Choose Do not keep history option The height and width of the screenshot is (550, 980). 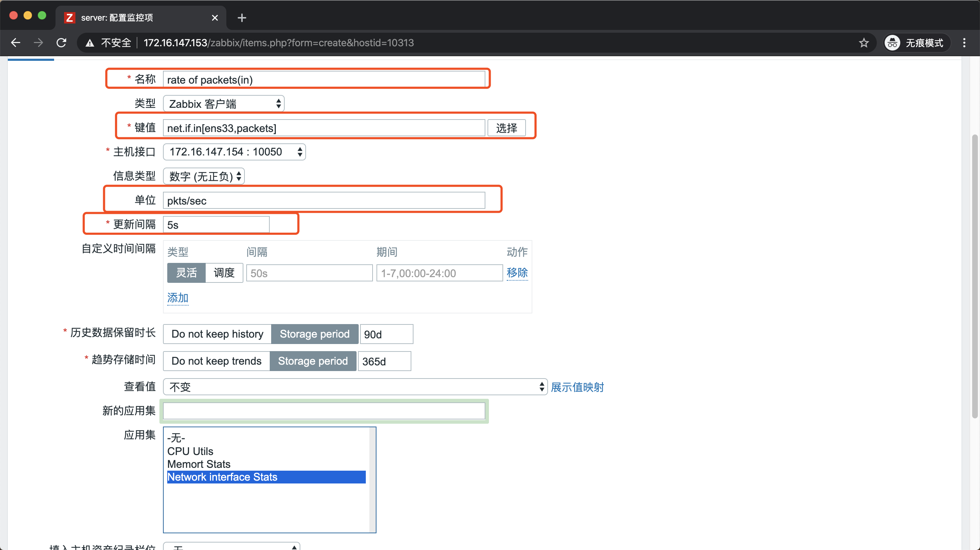217,334
